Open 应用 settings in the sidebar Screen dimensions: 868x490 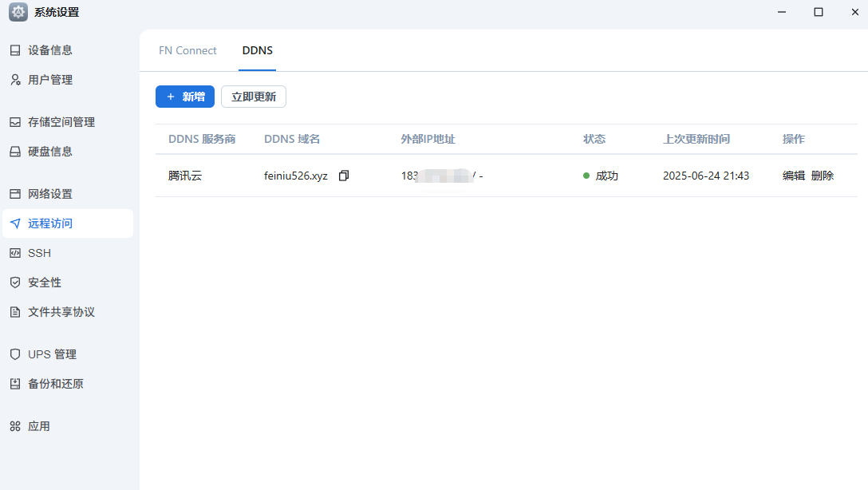[x=68, y=426]
